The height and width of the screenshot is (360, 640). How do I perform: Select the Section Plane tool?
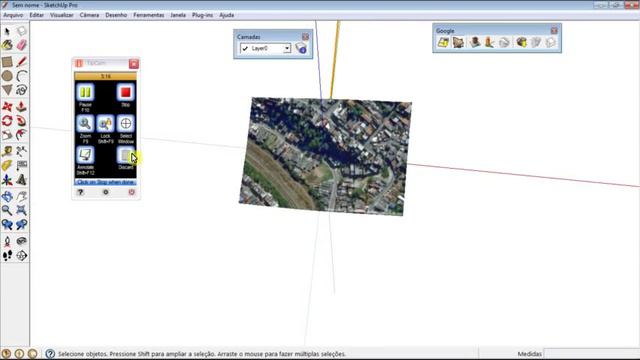22,256
